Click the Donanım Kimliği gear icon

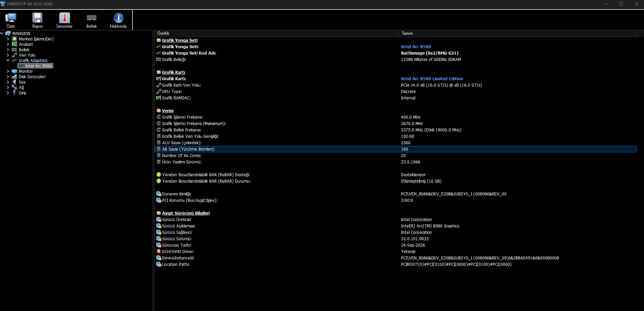click(159, 194)
